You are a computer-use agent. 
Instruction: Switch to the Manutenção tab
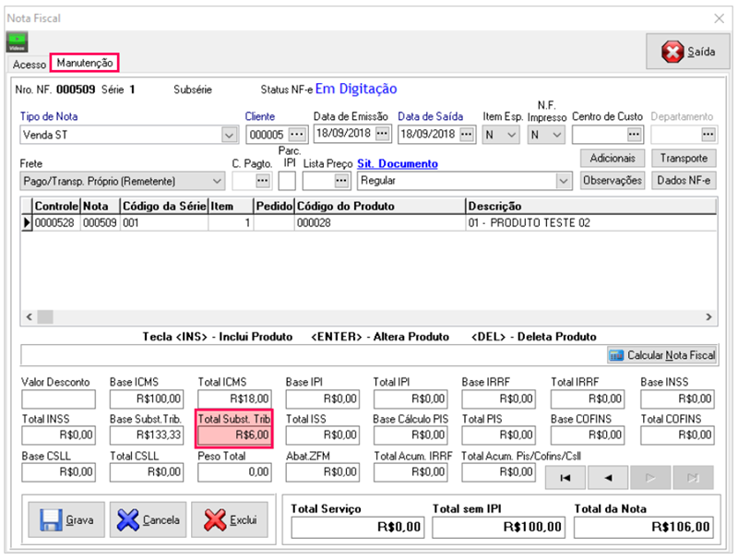[x=85, y=63]
